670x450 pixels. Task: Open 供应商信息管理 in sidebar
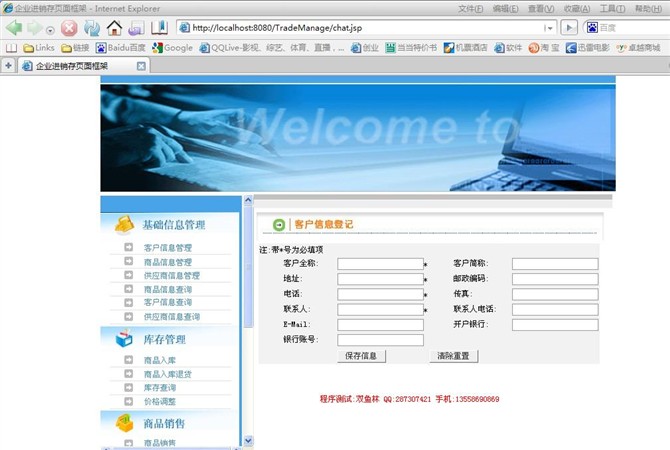pos(172,276)
